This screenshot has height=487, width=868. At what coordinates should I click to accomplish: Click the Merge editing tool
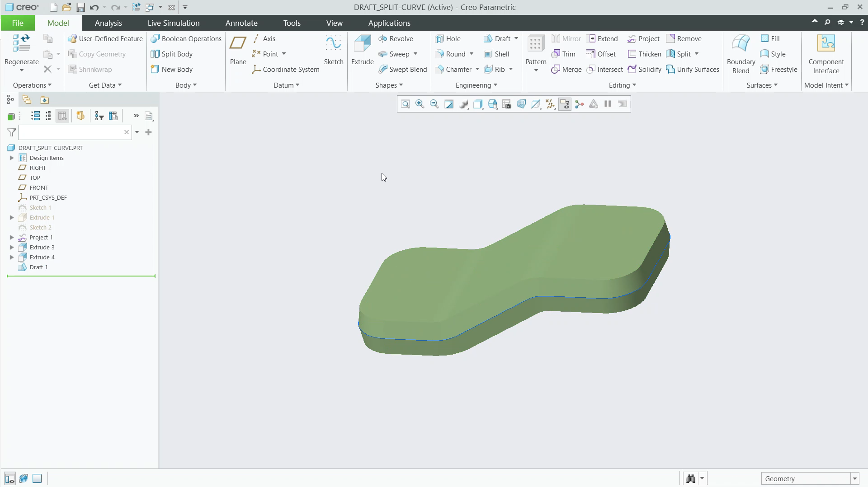(566, 70)
